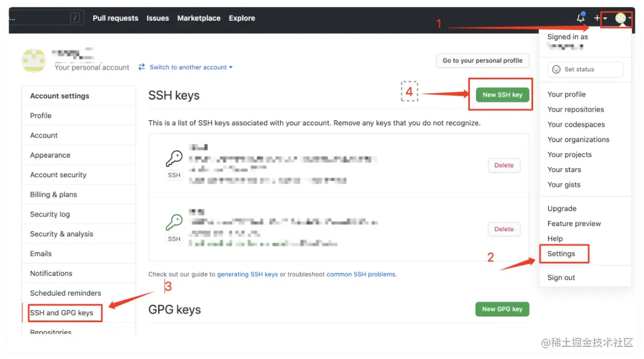
Task: Open Your organizations
Action: [x=578, y=140]
